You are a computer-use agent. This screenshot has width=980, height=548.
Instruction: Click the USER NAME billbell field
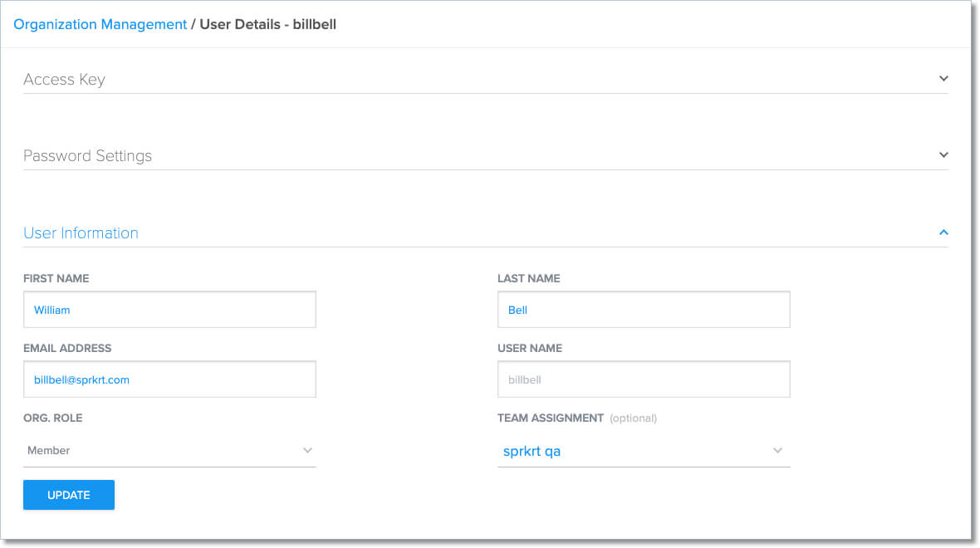(644, 379)
